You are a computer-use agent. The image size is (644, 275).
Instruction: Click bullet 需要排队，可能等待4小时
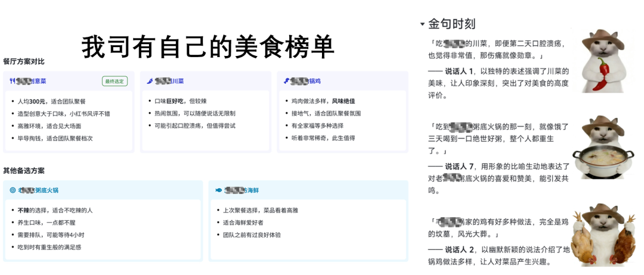point(51,235)
